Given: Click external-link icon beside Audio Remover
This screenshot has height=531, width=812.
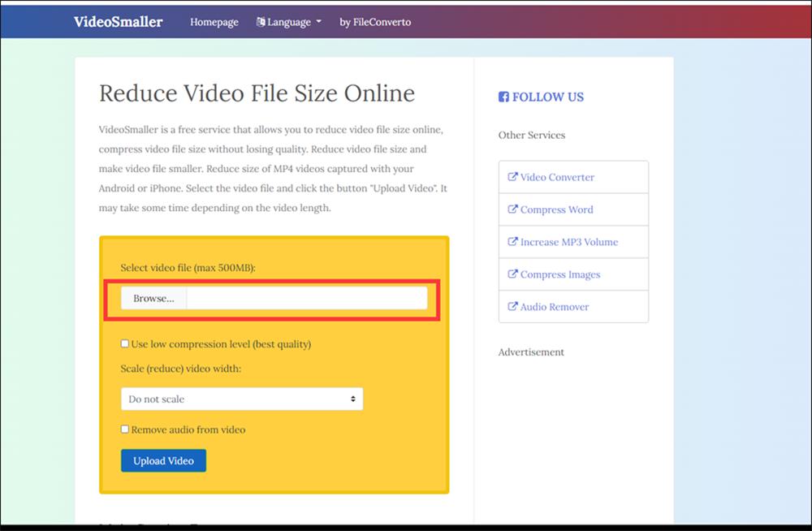Looking at the screenshot, I should click(512, 307).
